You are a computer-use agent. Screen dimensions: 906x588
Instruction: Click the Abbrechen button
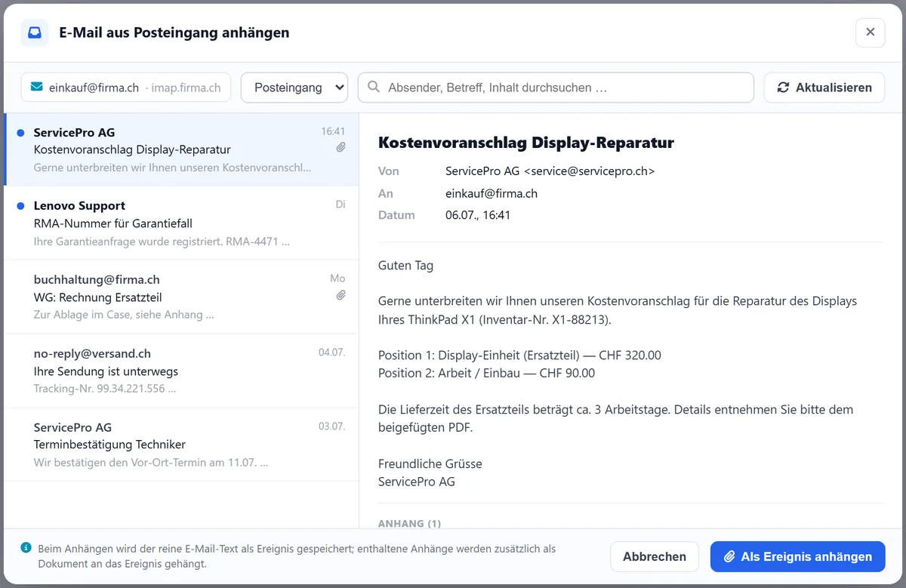pyautogui.click(x=655, y=557)
